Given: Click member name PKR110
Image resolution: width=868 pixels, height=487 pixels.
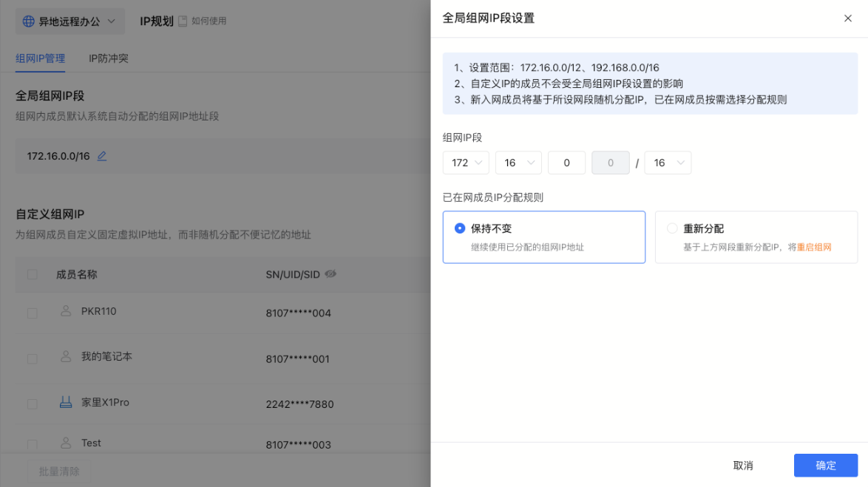Looking at the screenshot, I should (x=98, y=311).
